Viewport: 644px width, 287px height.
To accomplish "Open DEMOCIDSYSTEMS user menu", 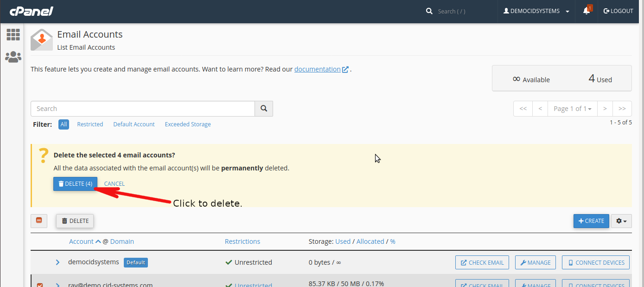I will (536, 11).
